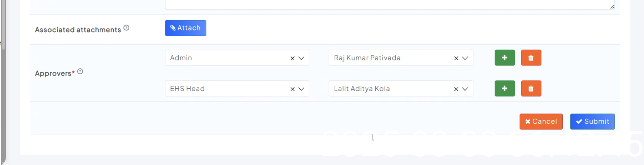Add approver row after the EHS Head row
Screen dimensions: 644x165
tap(504, 89)
